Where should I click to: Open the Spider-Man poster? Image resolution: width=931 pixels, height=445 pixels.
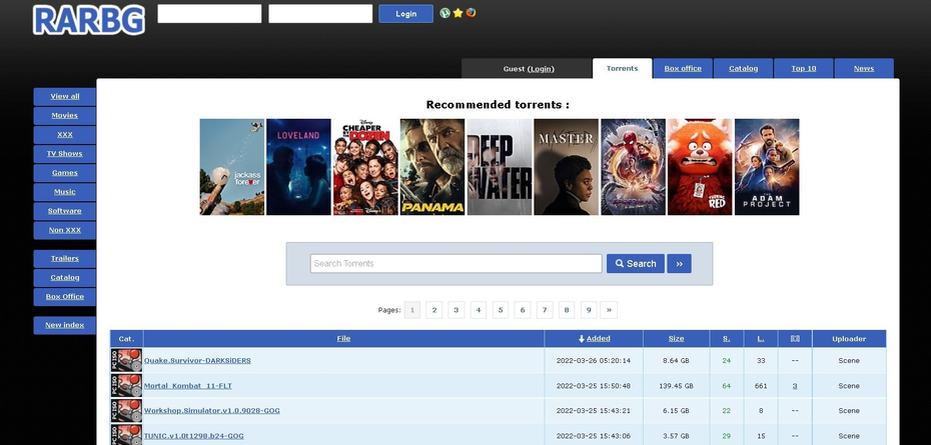click(633, 167)
